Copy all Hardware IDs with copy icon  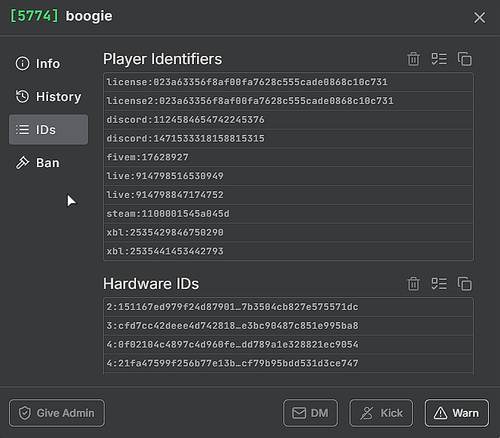click(x=465, y=284)
